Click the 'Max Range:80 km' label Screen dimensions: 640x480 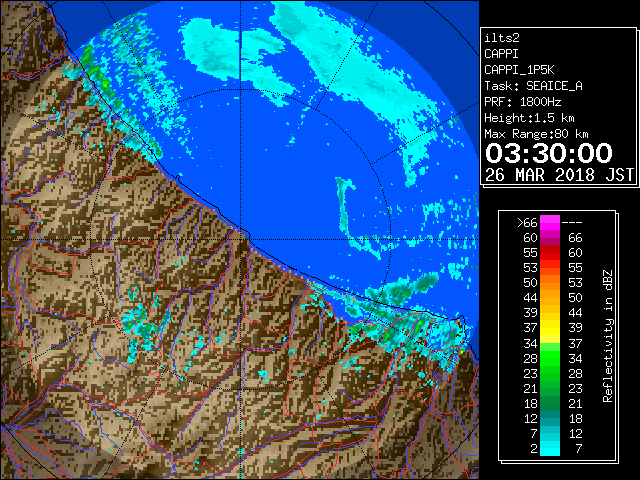536,134
